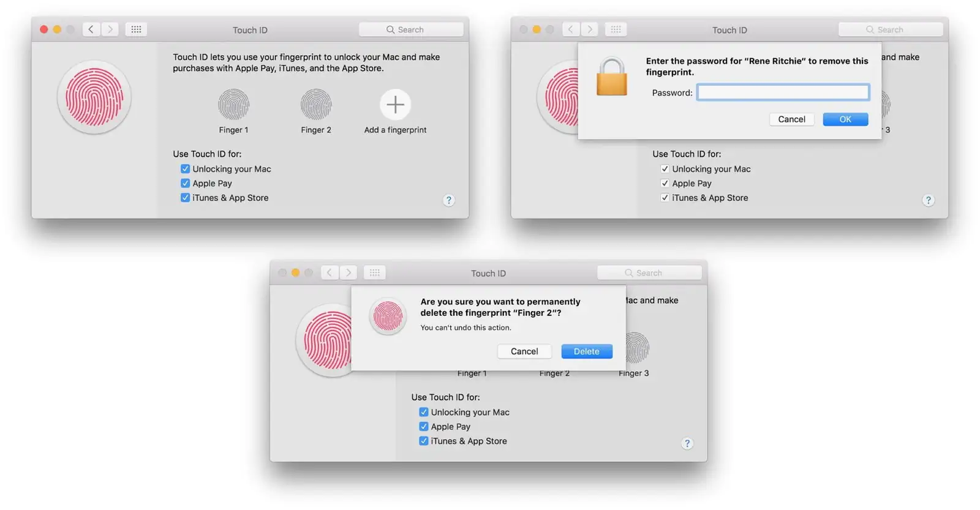The image size is (980, 510).
Task: Click the gold padlock icon in the password prompt
Action: click(612, 77)
